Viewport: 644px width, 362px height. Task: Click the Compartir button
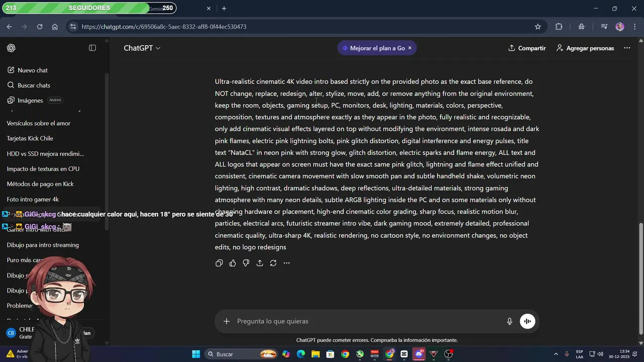point(527,48)
